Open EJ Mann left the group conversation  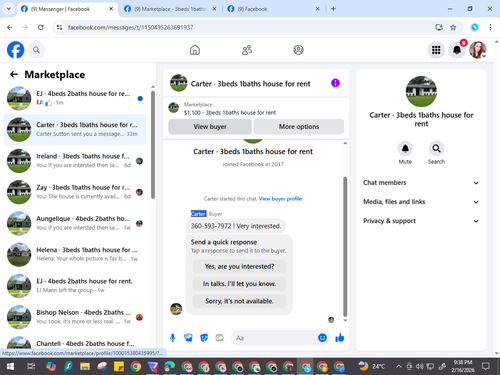click(75, 286)
